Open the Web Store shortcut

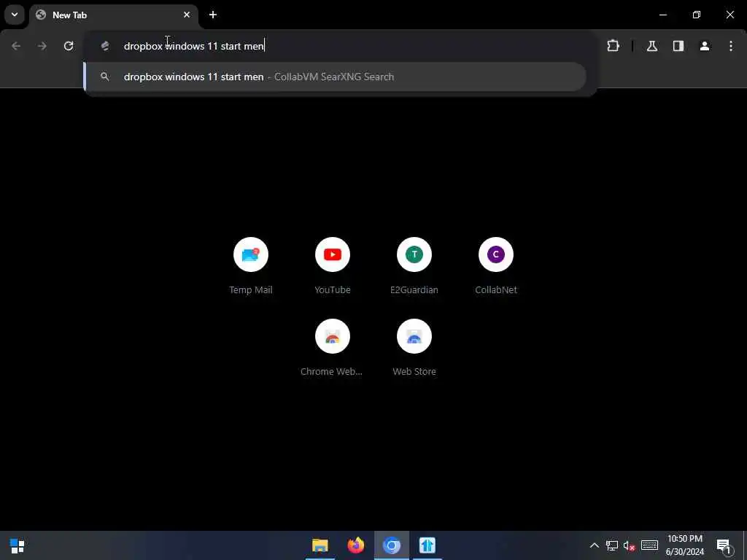click(414, 348)
